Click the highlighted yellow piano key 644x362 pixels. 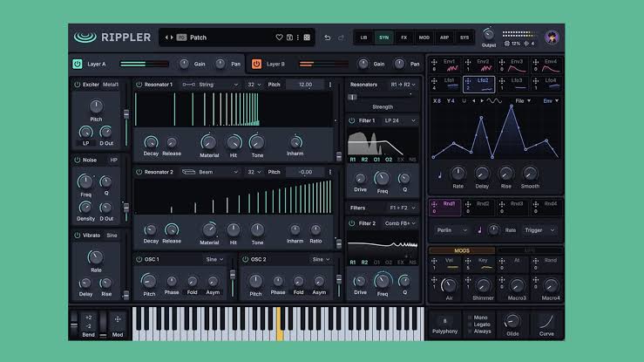tap(280, 324)
